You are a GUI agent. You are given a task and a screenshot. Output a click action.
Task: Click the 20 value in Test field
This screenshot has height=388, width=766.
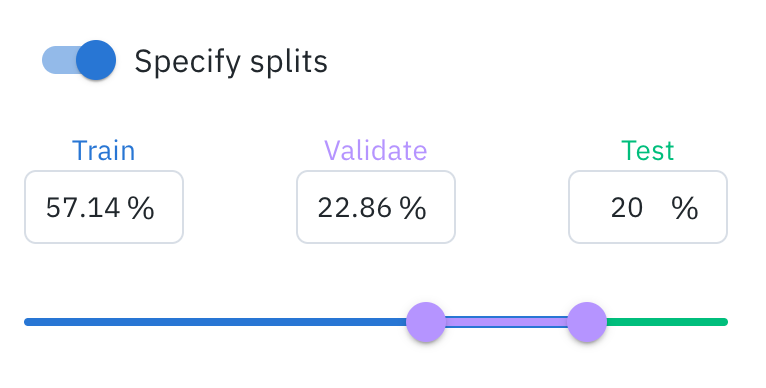coord(627,208)
